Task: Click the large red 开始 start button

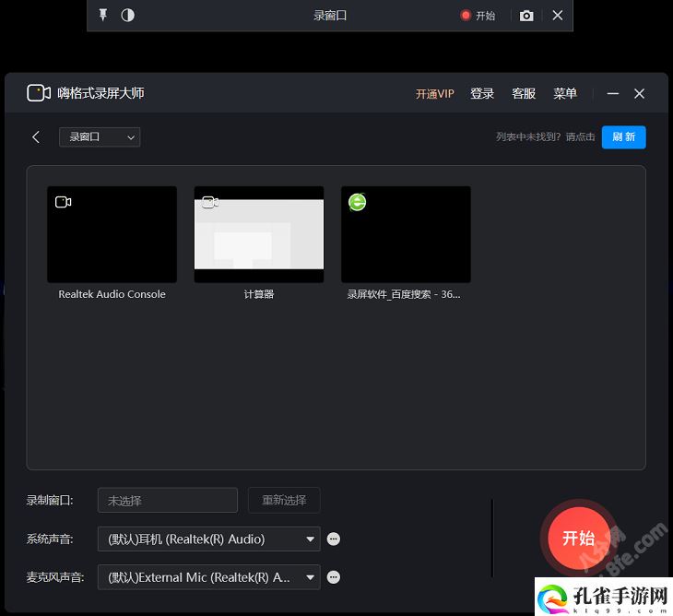Action: point(579,538)
